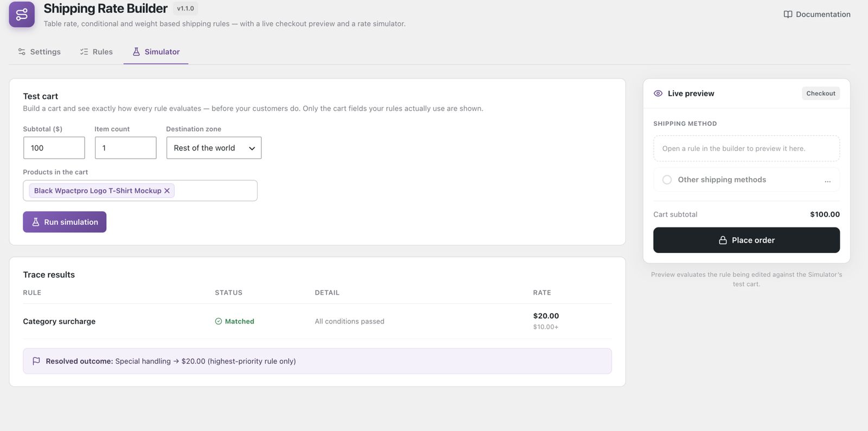Run the simulation
This screenshot has width=868, height=431.
coord(65,222)
